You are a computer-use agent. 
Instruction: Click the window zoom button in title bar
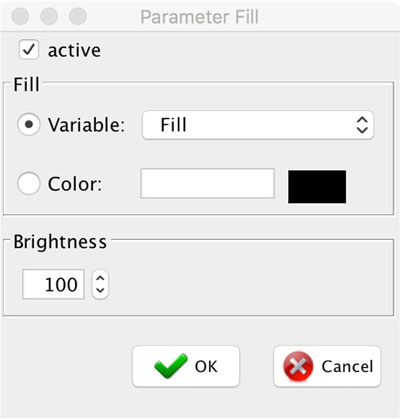[78, 16]
